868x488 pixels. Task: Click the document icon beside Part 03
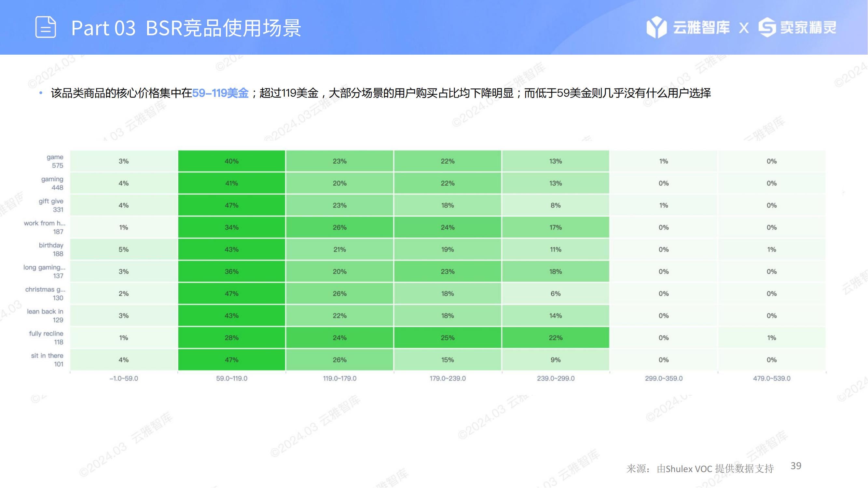pos(46,27)
